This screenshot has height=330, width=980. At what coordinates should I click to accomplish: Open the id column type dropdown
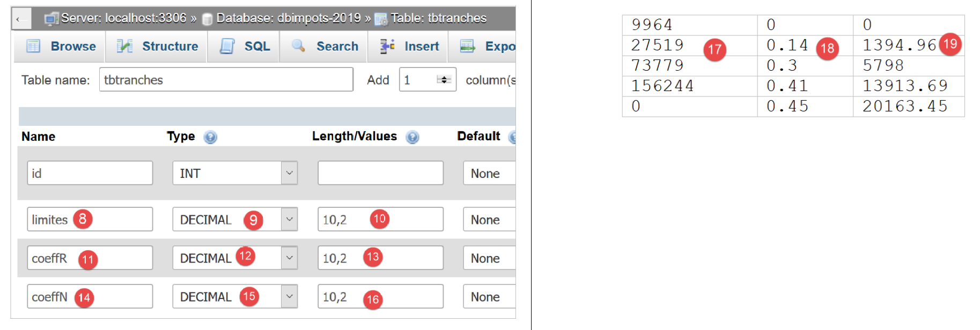[x=289, y=173]
